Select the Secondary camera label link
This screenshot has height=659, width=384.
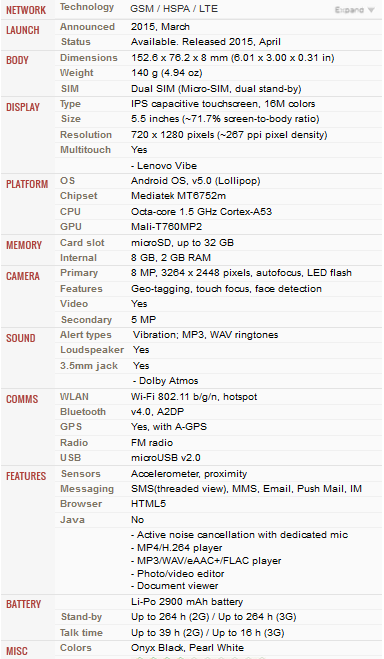coord(87,320)
